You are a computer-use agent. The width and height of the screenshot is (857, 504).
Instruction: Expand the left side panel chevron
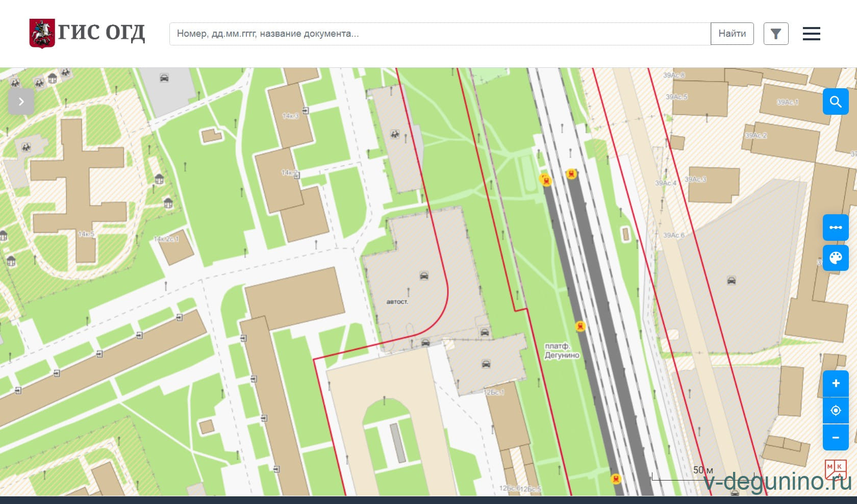(21, 102)
